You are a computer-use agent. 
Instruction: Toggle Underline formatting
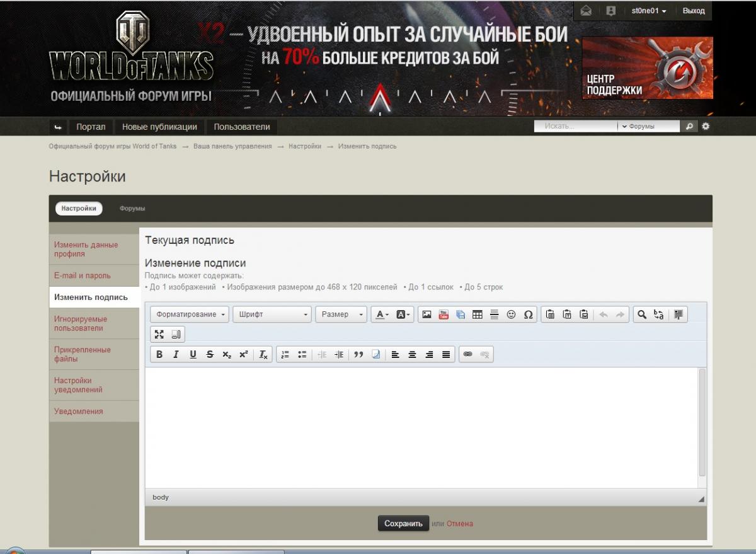click(x=193, y=354)
